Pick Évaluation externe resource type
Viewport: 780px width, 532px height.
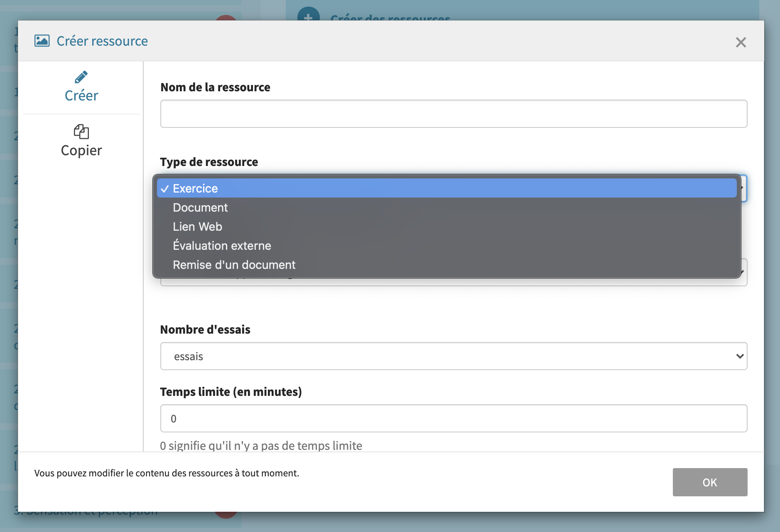click(x=222, y=246)
